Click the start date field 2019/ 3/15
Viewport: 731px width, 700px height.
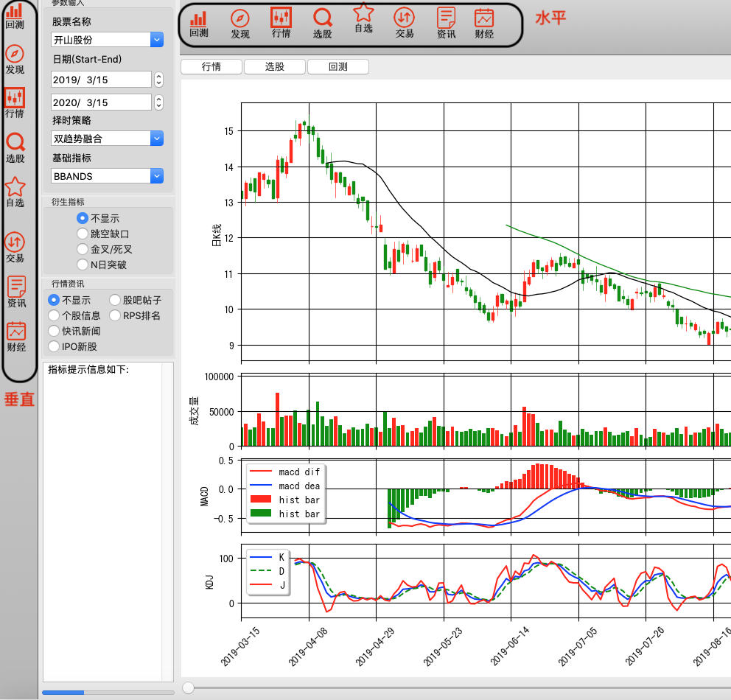[x=101, y=80]
